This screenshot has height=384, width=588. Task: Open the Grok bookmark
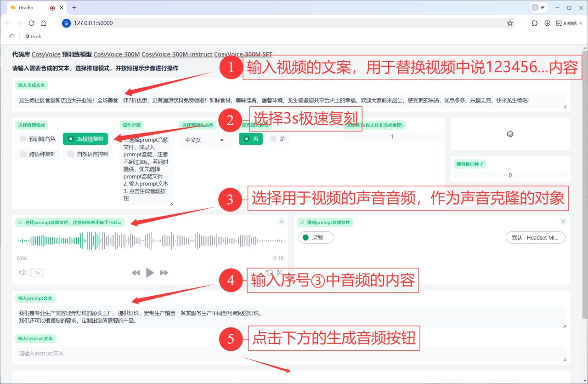33,36
